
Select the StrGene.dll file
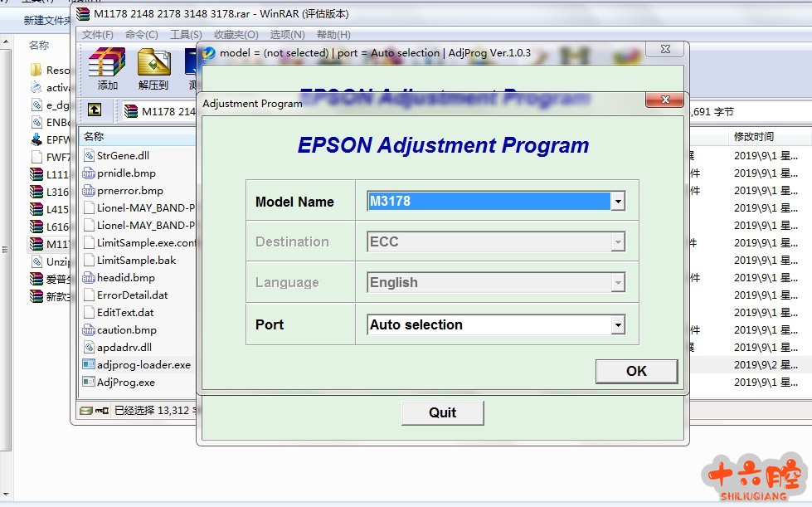click(123, 155)
